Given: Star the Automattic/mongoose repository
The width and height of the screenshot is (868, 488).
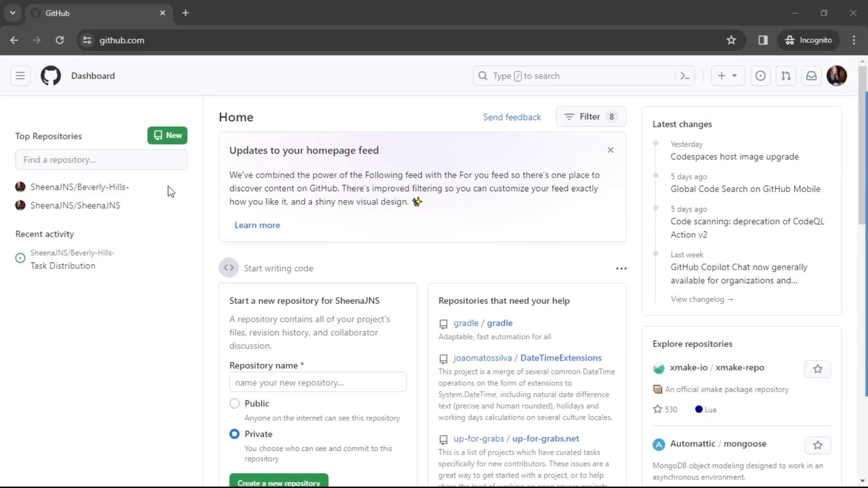Looking at the screenshot, I should (817, 445).
